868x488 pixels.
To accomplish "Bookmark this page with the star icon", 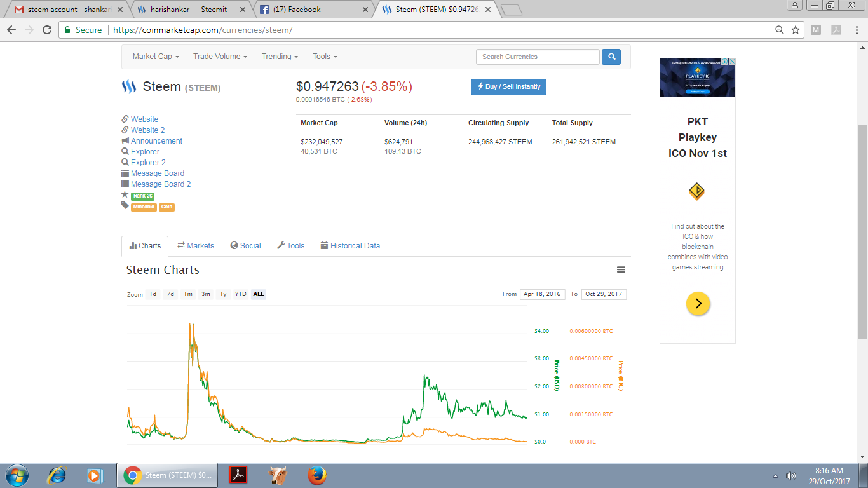I will tap(796, 30).
